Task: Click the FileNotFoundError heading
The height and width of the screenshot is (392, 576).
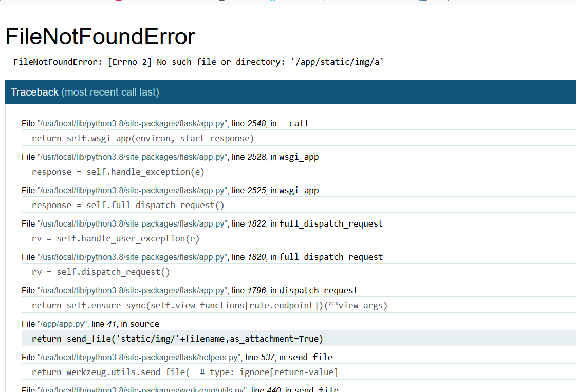Action: pos(100,36)
